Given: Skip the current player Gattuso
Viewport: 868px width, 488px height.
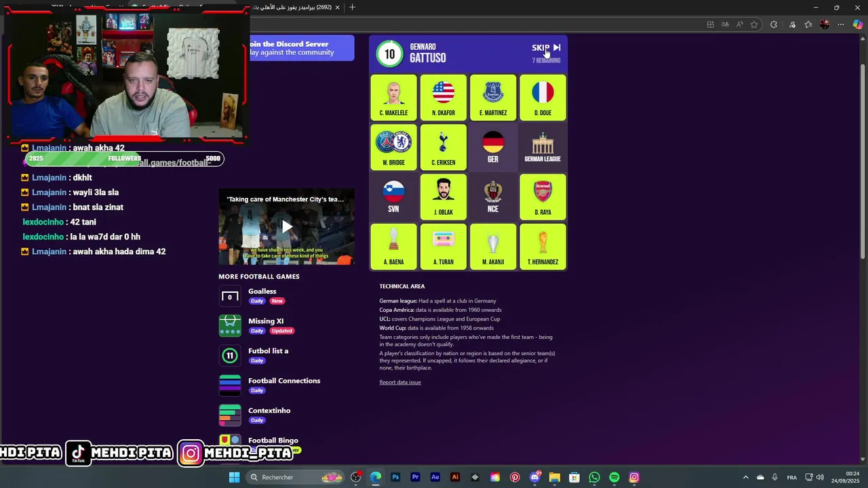Looking at the screenshot, I should 546,47.
